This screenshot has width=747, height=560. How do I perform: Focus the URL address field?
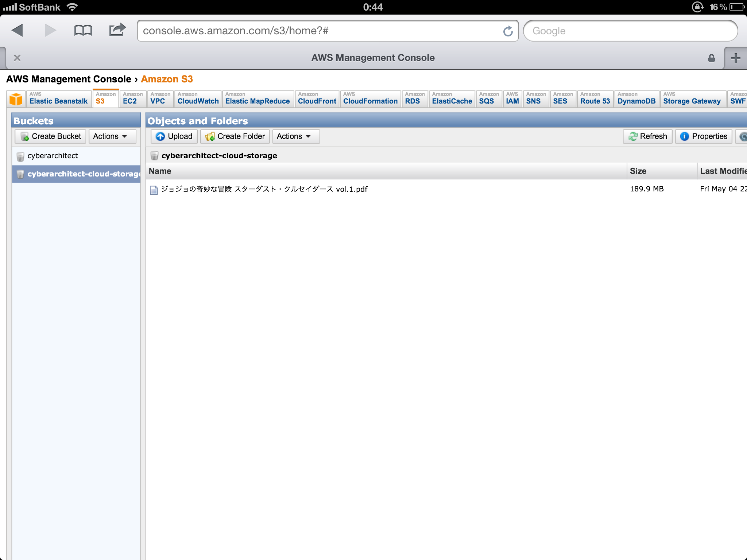point(328,31)
